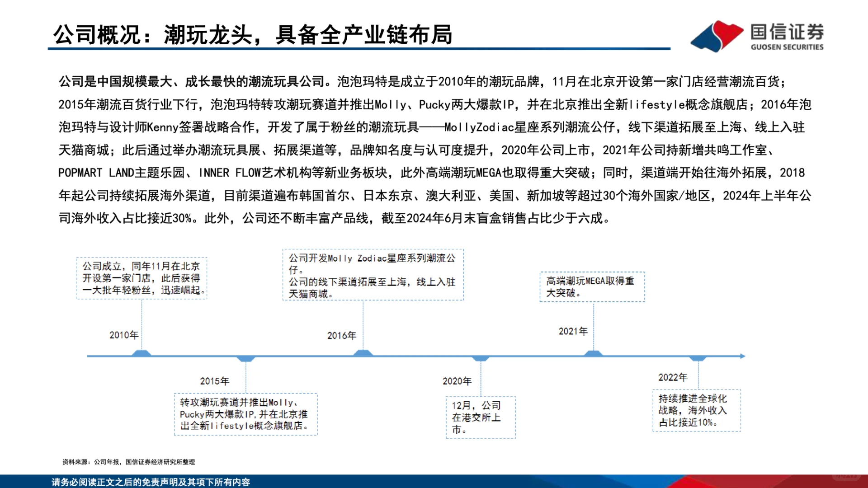Click the Molly Zodiac callout box
Viewport: 868px width, 488px height.
pos(373,273)
